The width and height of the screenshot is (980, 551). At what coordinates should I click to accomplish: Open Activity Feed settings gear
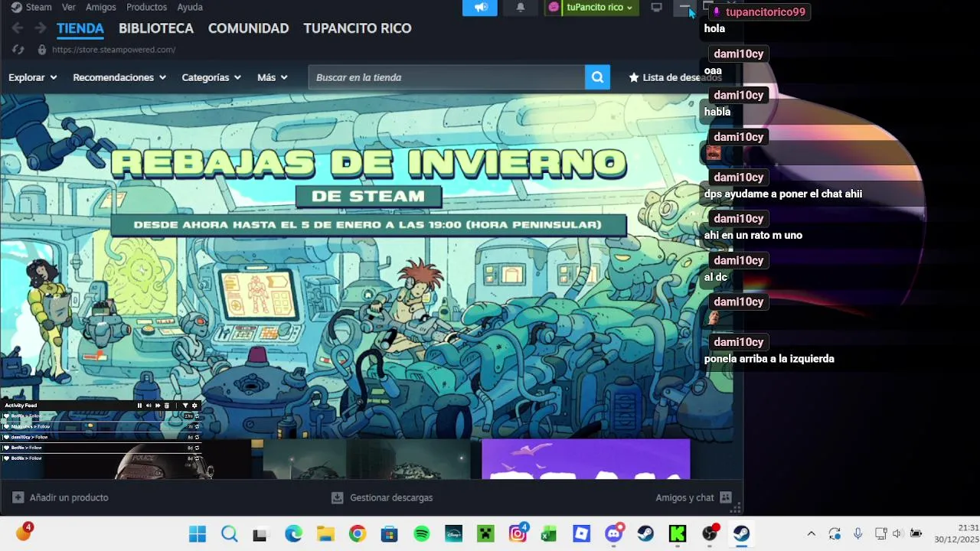[194, 406]
